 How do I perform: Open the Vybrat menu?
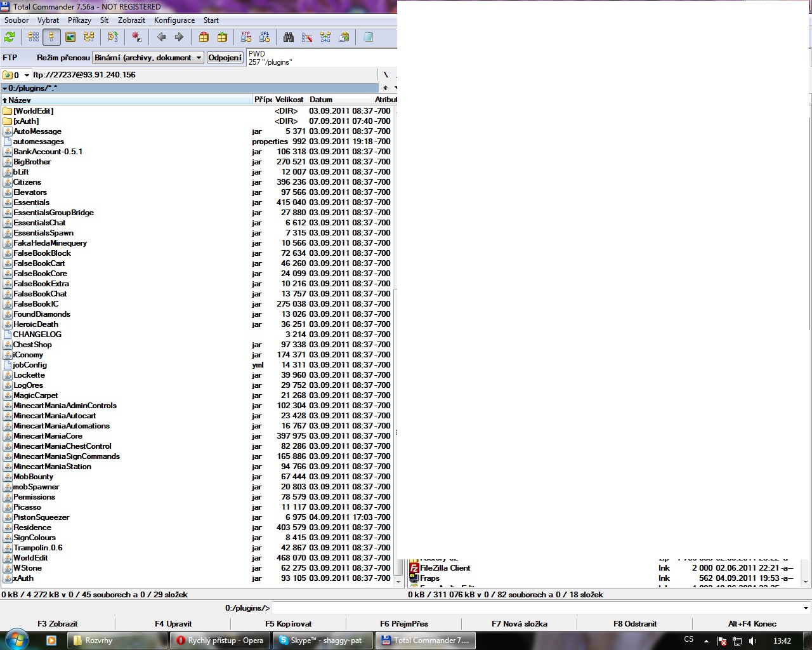point(48,20)
